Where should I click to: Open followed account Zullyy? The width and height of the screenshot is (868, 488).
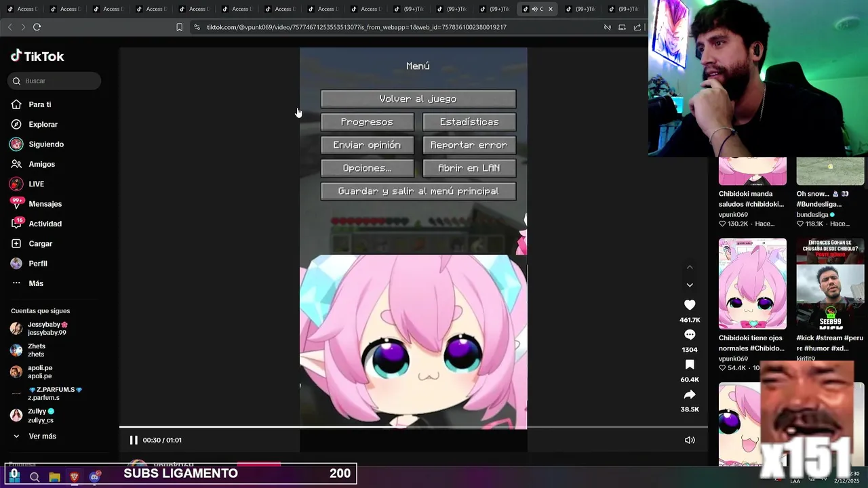(x=41, y=415)
